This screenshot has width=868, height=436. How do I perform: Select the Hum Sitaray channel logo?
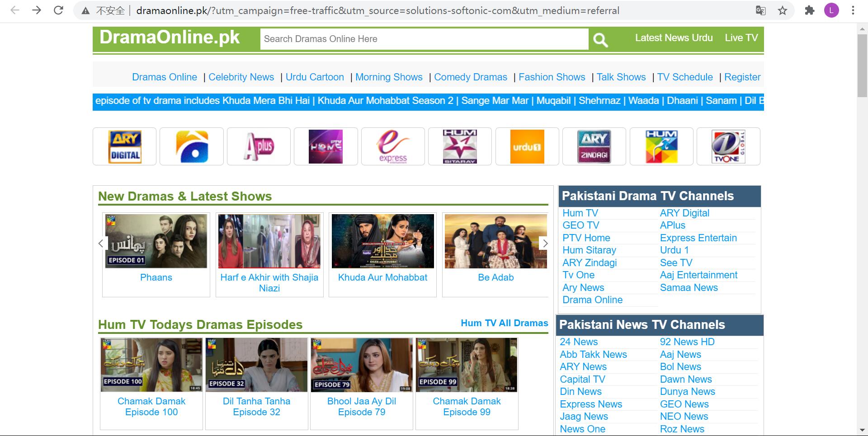tap(460, 146)
